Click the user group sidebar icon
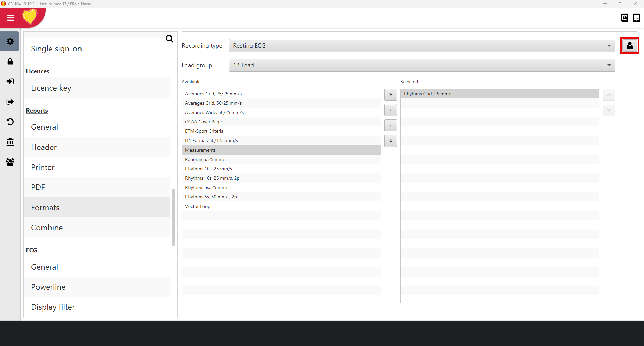This screenshot has width=644, height=346. (10, 162)
